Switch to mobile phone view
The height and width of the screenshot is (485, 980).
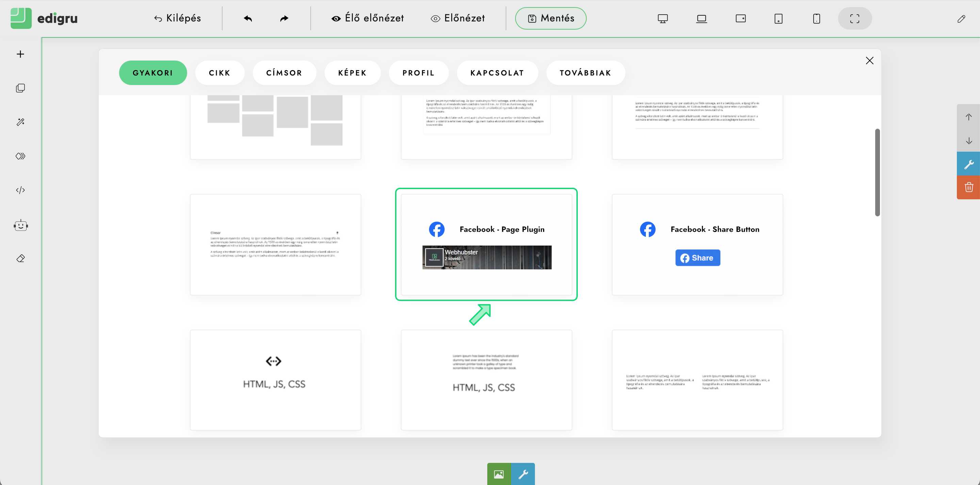(816, 18)
